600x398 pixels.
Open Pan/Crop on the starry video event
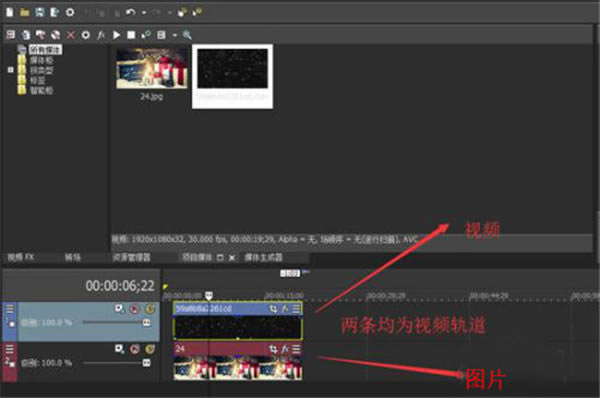click(273, 309)
